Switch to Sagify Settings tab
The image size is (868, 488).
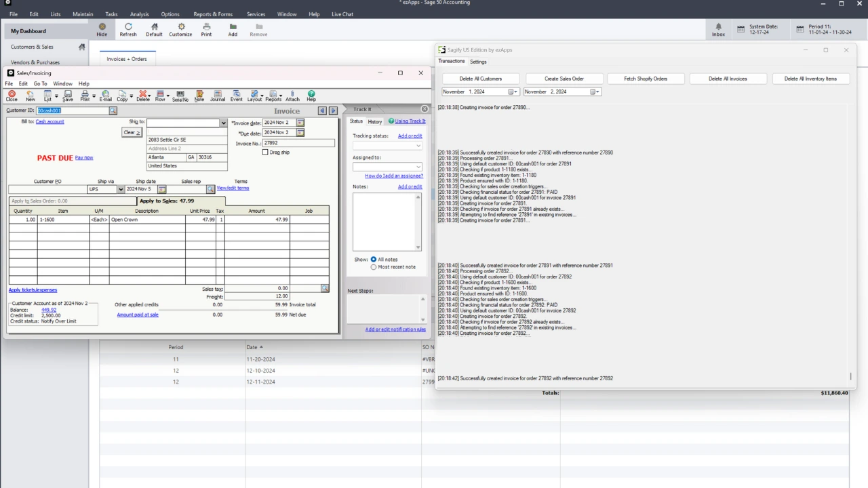coord(478,62)
